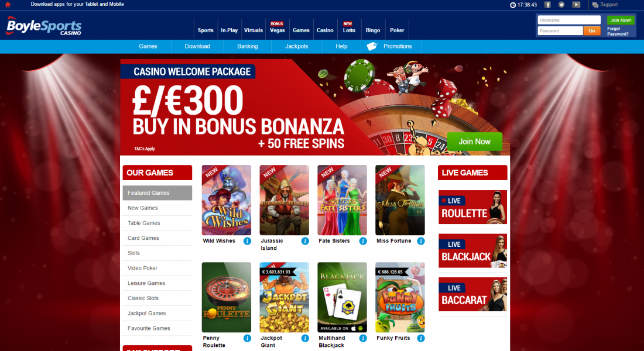This screenshot has width=644, height=351.
Task: Focus the Username input field
Action: [569, 20]
